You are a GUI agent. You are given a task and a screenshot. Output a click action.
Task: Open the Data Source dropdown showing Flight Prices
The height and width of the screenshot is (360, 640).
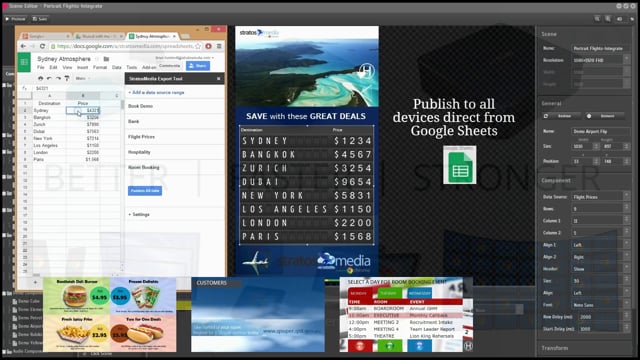tap(601, 197)
